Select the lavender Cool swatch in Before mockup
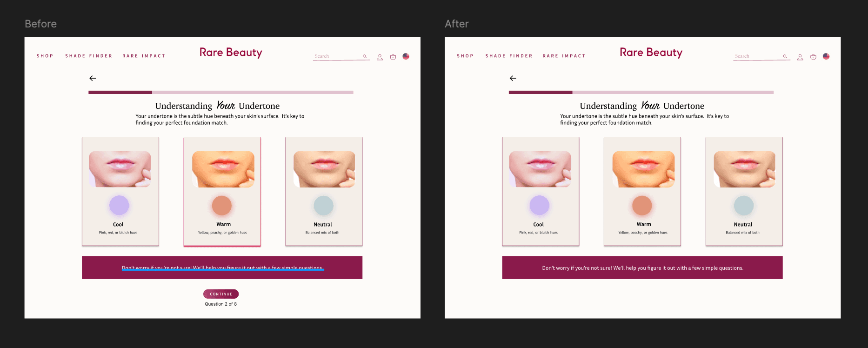Viewport: 868px width, 348px height. pyautogui.click(x=119, y=205)
